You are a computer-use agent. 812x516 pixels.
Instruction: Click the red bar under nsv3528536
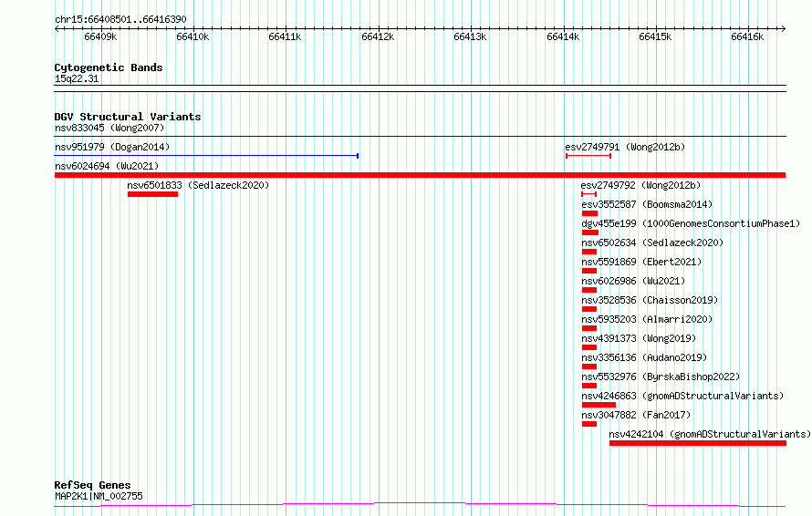coord(589,309)
